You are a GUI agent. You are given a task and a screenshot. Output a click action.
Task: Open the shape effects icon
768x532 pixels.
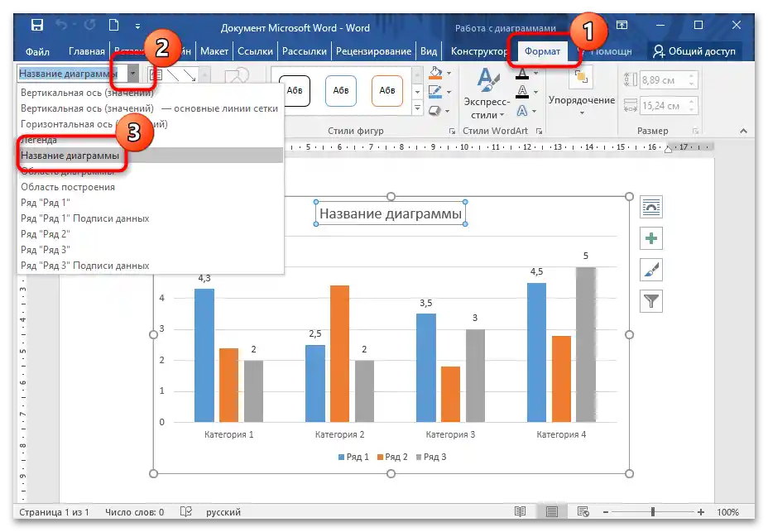coord(435,111)
